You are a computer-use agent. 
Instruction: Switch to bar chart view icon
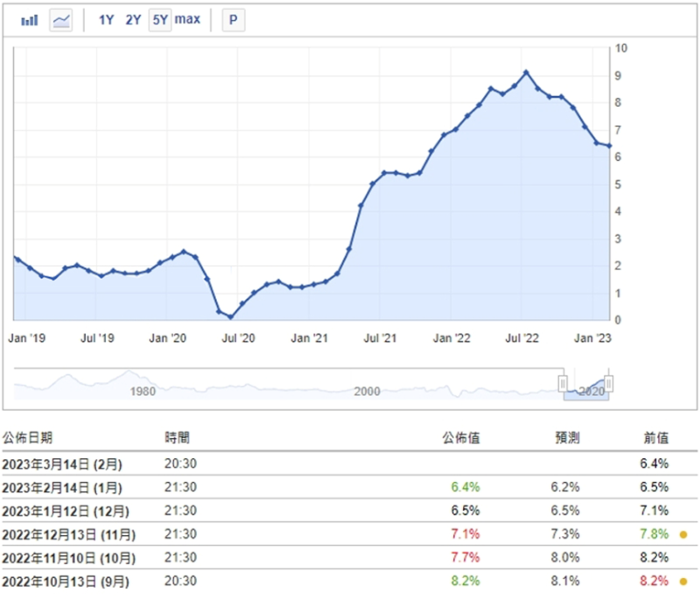pyautogui.click(x=29, y=20)
